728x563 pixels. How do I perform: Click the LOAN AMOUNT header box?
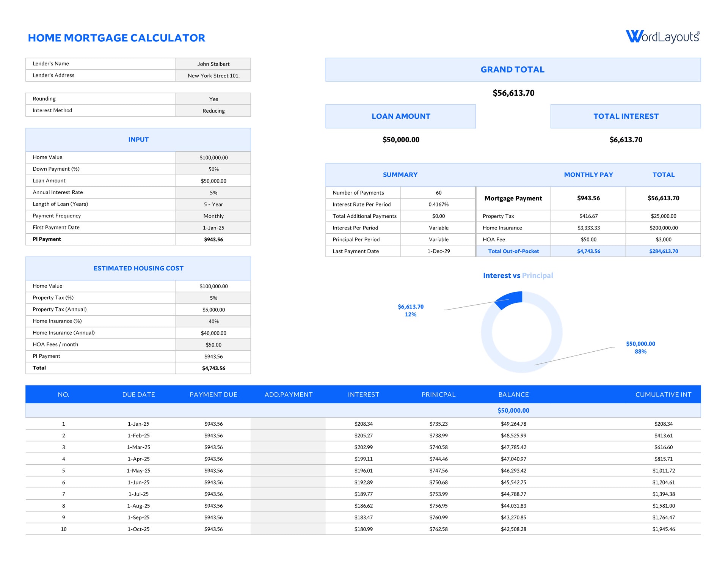click(x=401, y=116)
